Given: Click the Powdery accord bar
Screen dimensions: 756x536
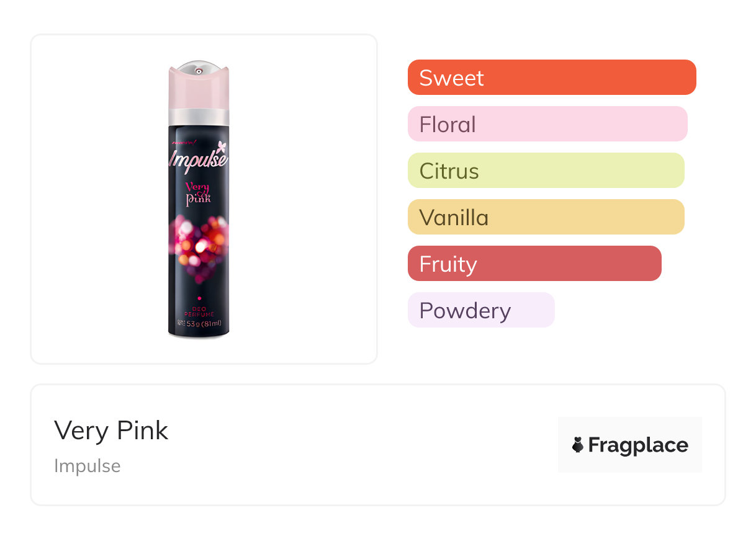Looking at the screenshot, I should [481, 310].
